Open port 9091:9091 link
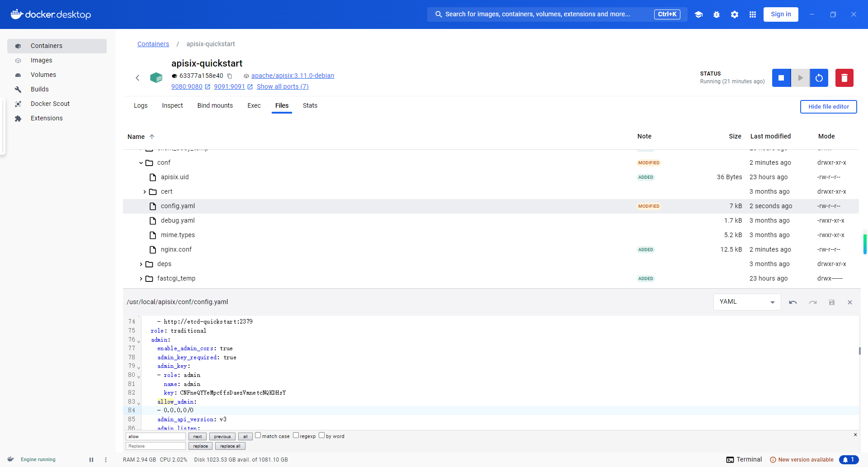868x467 pixels. tap(229, 87)
